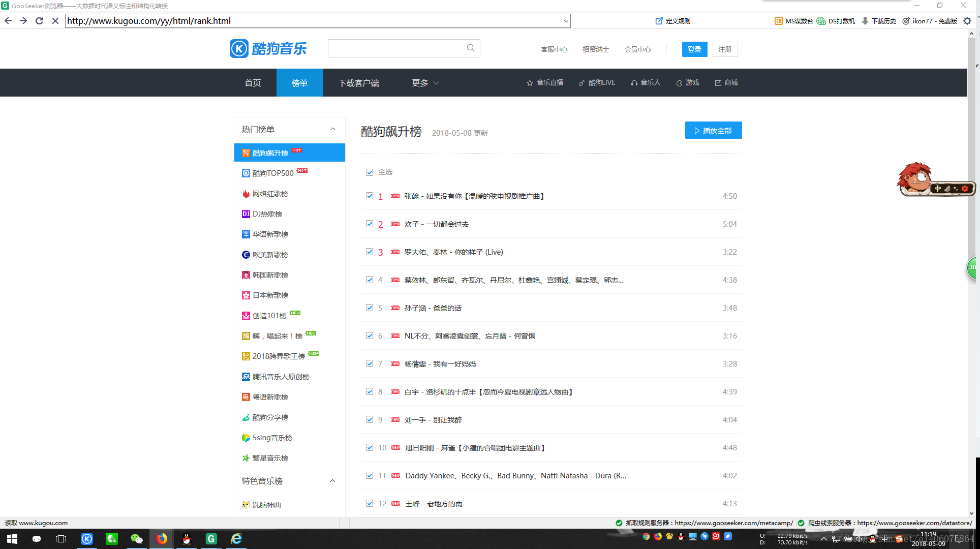The height and width of the screenshot is (549, 980).
Task: Open 酷狗LIVE in the nav bar
Action: (597, 82)
